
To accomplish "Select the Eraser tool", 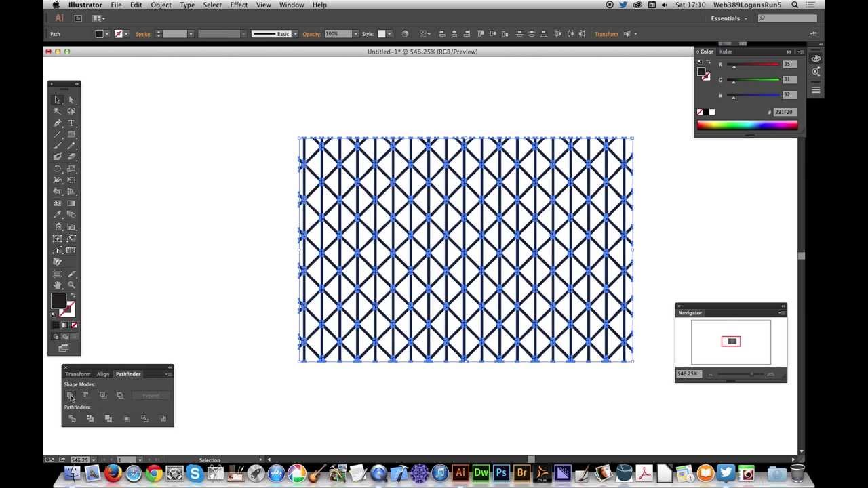I will 71,157.
